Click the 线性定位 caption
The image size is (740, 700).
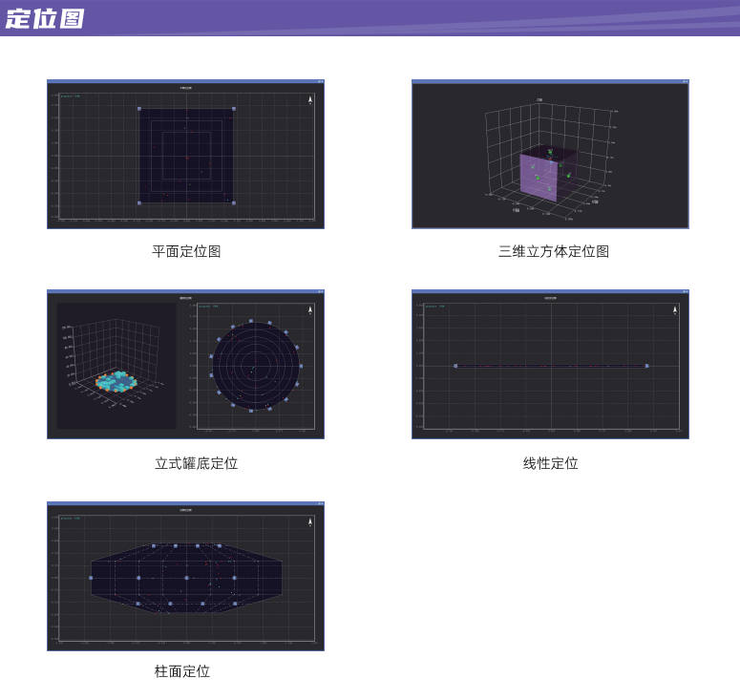click(x=550, y=463)
